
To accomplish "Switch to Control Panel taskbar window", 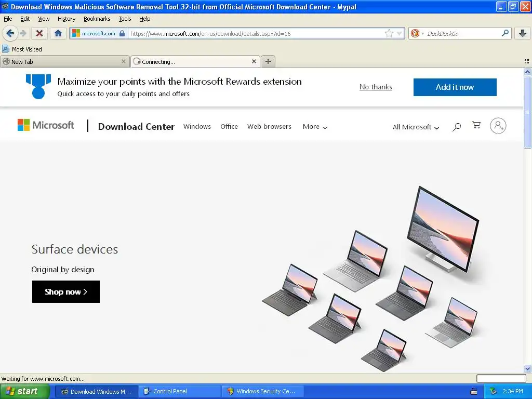I will pos(180,392).
